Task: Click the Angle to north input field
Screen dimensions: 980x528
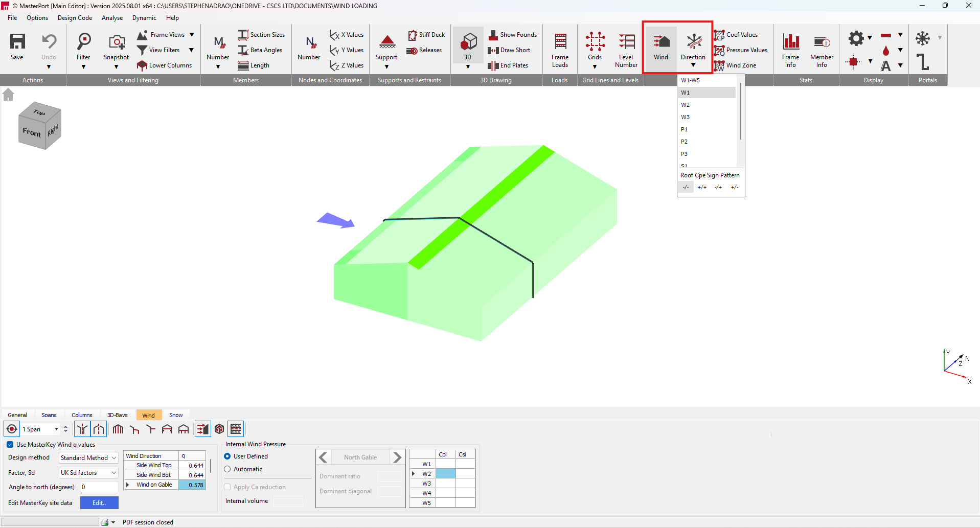Action: (99, 487)
